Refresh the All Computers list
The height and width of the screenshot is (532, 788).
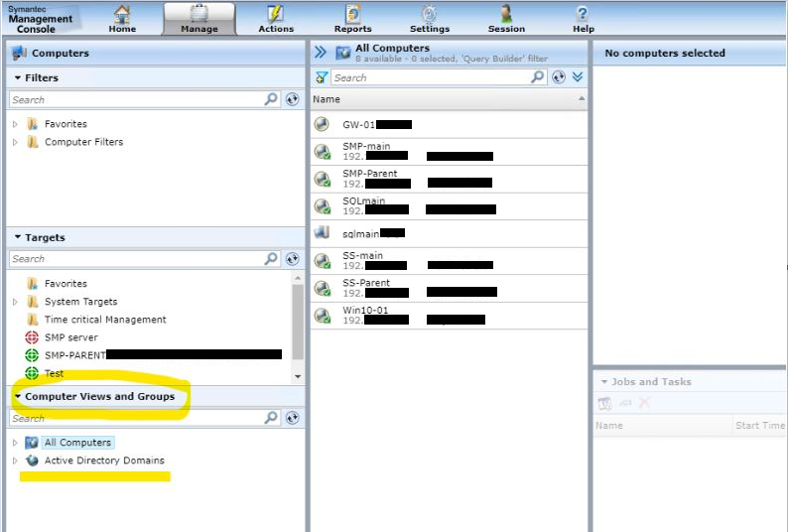click(559, 77)
